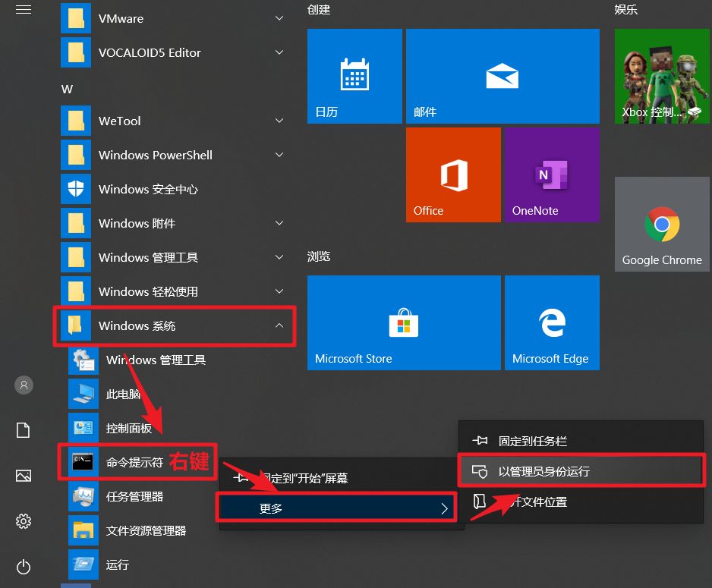The image size is (712, 588).
Task: Click the Windows 安全中心 label
Action: [x=148, y=189]
